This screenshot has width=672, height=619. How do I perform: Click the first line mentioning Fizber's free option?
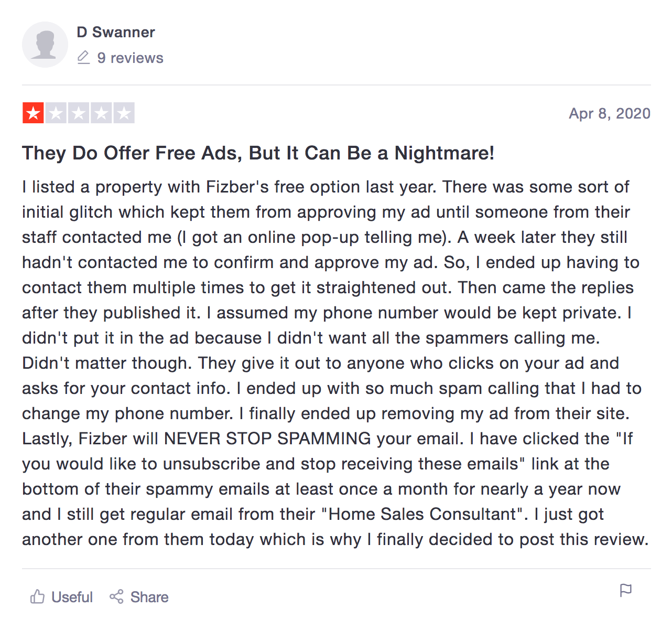[x=326, y=187]
